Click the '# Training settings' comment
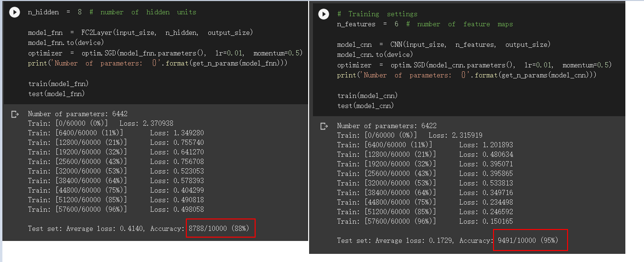Image resolution: width=644 pixels, height=262 pixels. pos(377,14)
